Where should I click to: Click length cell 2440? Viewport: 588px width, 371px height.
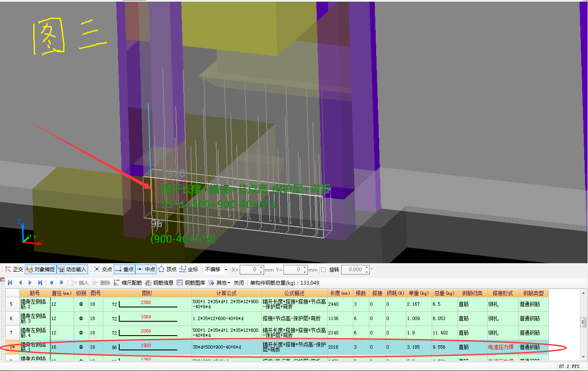tap(340, 304)
